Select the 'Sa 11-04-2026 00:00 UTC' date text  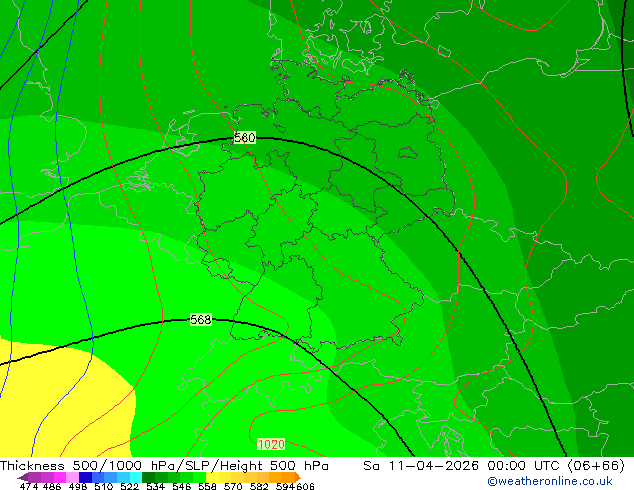tap(463, 466)
